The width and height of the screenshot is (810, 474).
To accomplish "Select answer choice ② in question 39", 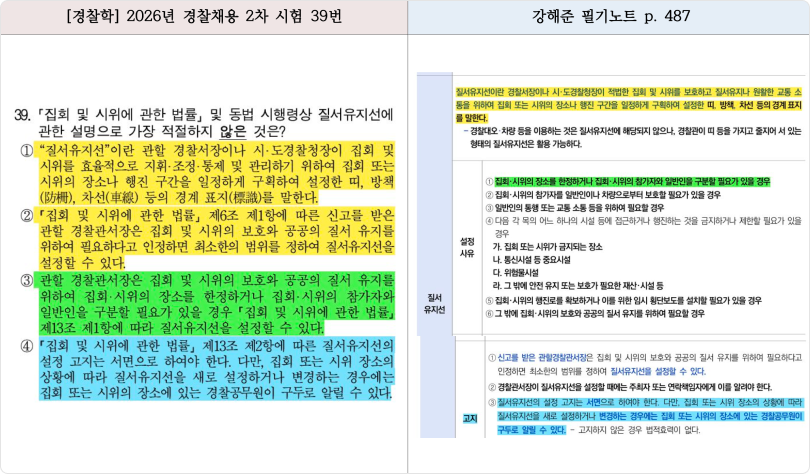I will pos(26,215).
